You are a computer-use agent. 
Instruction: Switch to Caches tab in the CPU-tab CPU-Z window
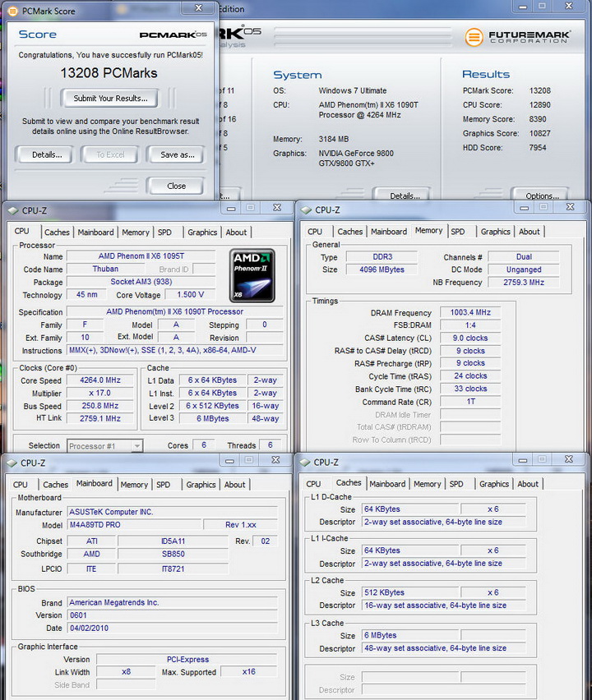point(57,233)
